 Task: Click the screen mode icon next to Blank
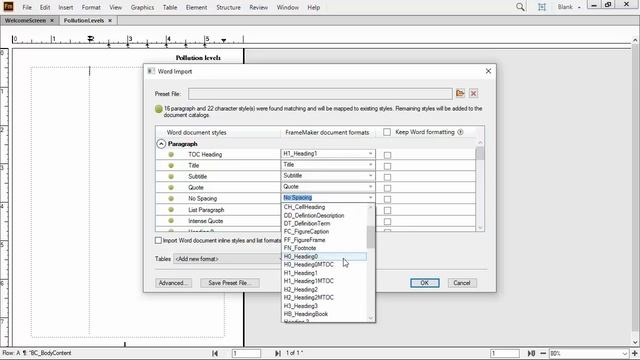(x=542, y=7)
